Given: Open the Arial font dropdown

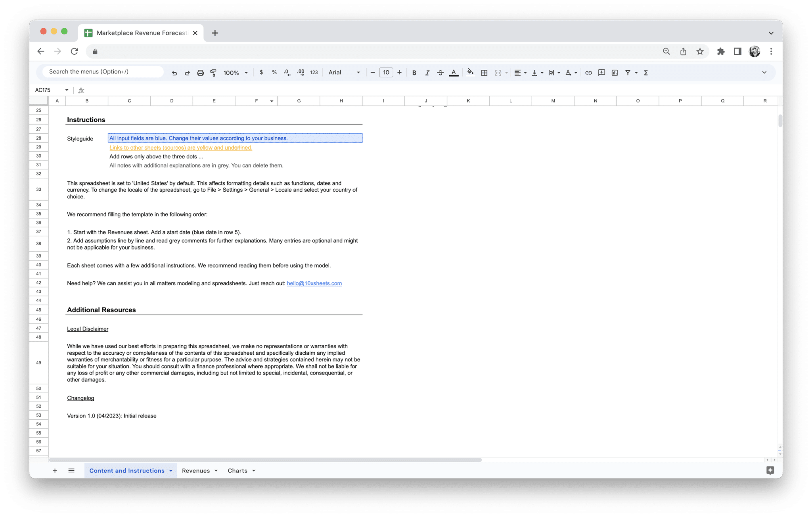Looking at the screenshot, I should [343, 72].
